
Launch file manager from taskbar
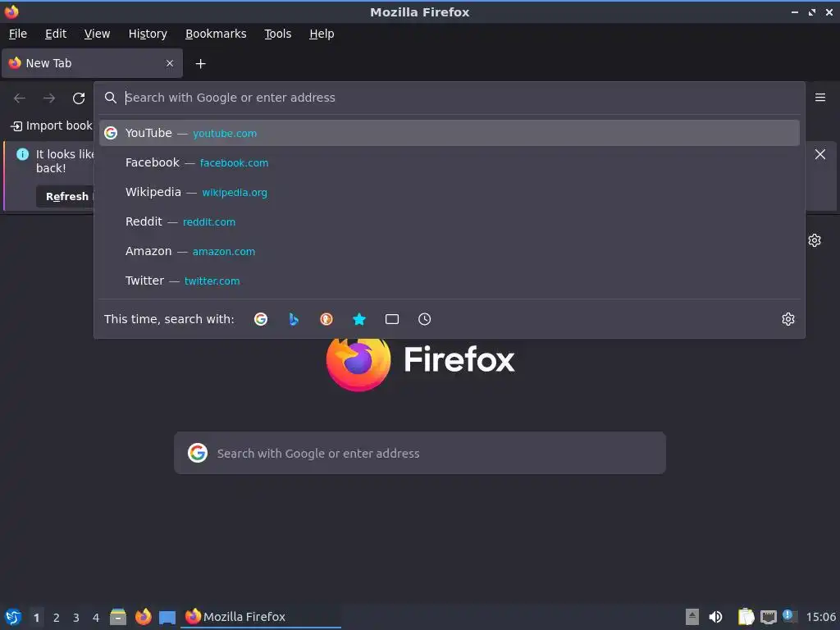pos(118,617)
